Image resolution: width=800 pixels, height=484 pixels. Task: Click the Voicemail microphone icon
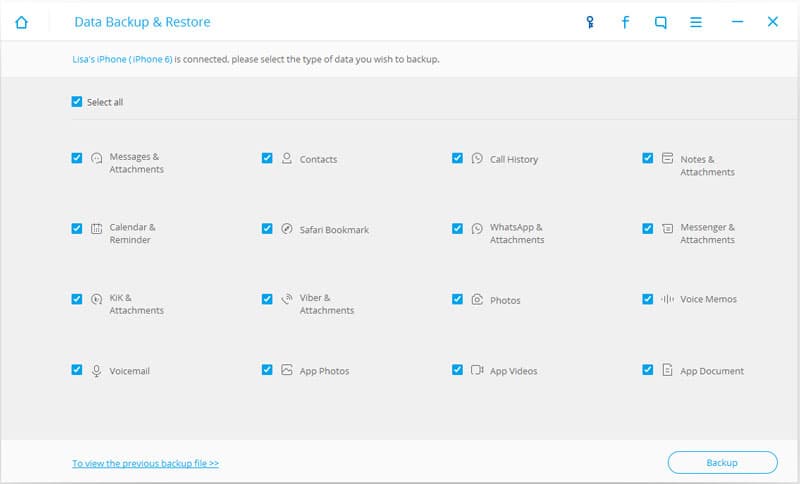pyautogui.click(x=96, y=370)
